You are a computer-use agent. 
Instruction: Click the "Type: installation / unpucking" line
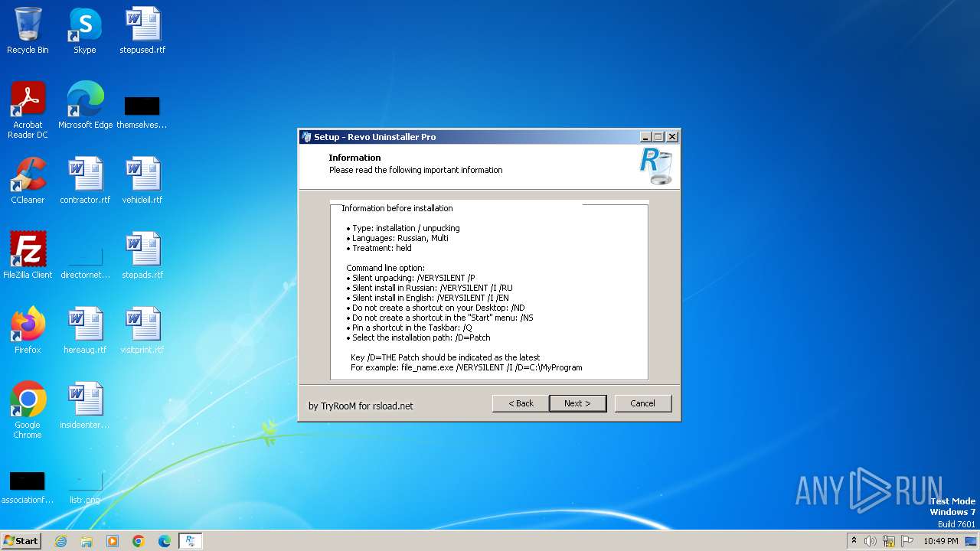[403, 228]
